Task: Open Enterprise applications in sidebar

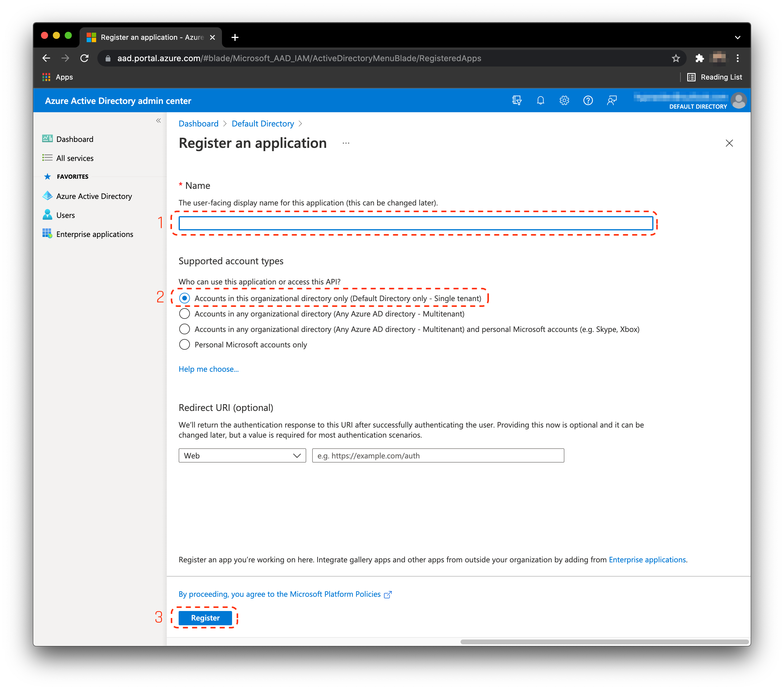Action: click(95, 234)
